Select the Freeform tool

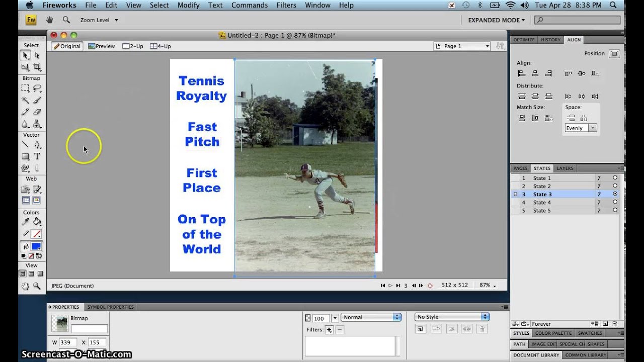tap(25, 168)
